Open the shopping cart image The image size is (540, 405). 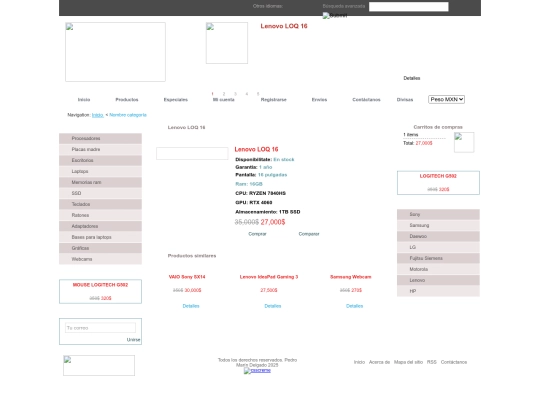point(464,142)
